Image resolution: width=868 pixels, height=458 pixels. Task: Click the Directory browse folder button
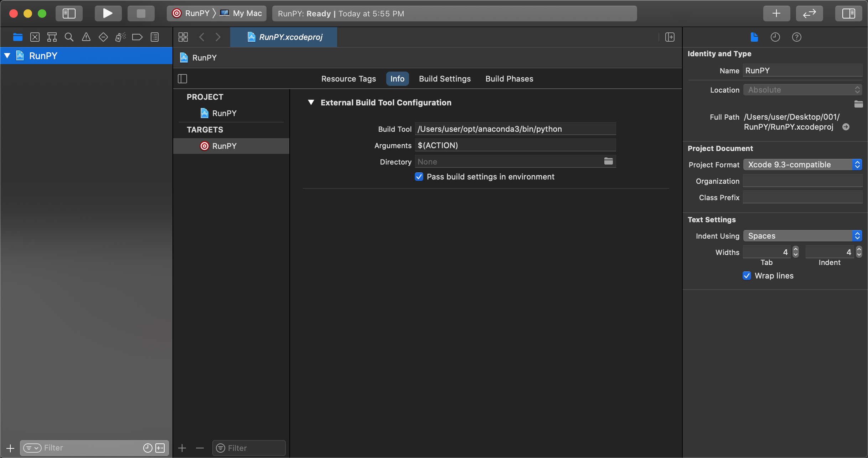(609, 161)
